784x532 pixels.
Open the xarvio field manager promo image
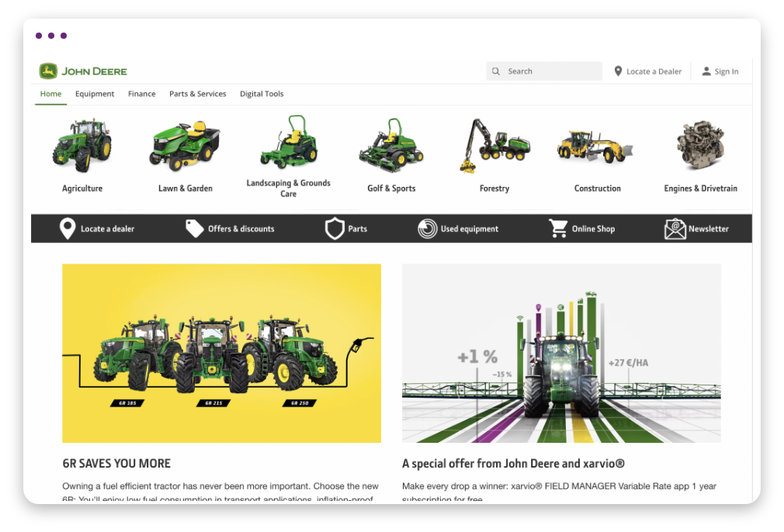tap(561, 353)
